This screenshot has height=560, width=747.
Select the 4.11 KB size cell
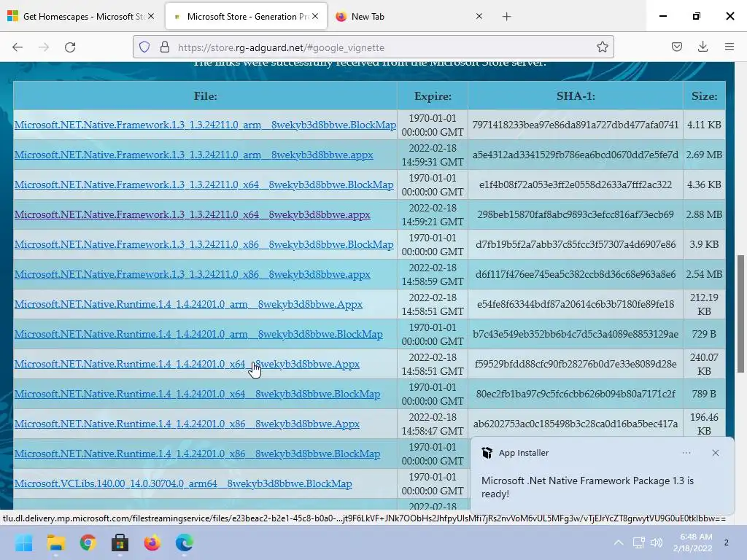(704, 125)
